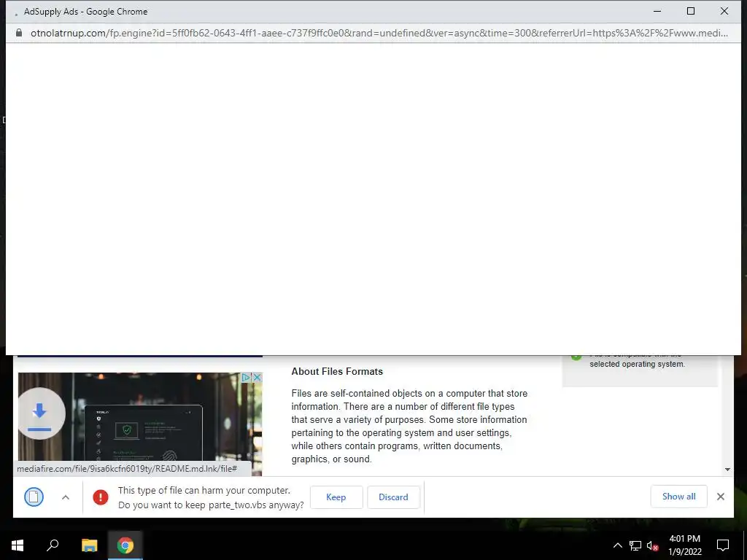This screenshot has width=747, height=560.
Task: Open muted volume tray icon
Action: coord(653,545)
